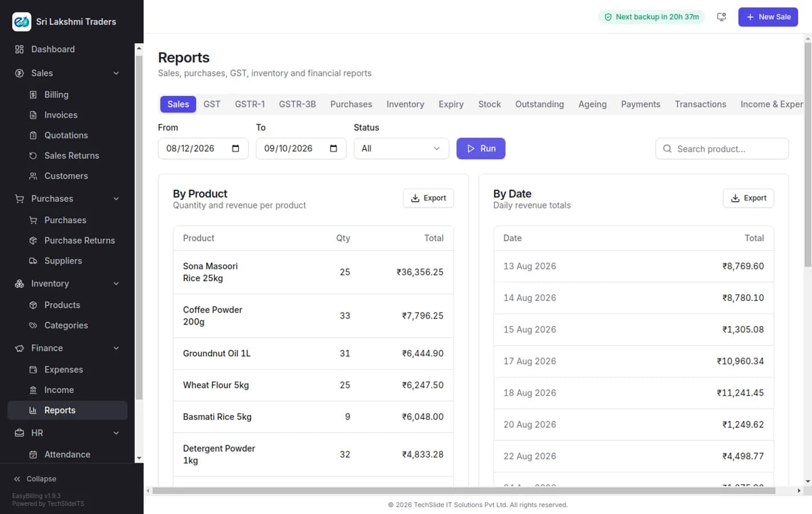
Task: Click the HR briefcase icon
Action: (19, 433)
